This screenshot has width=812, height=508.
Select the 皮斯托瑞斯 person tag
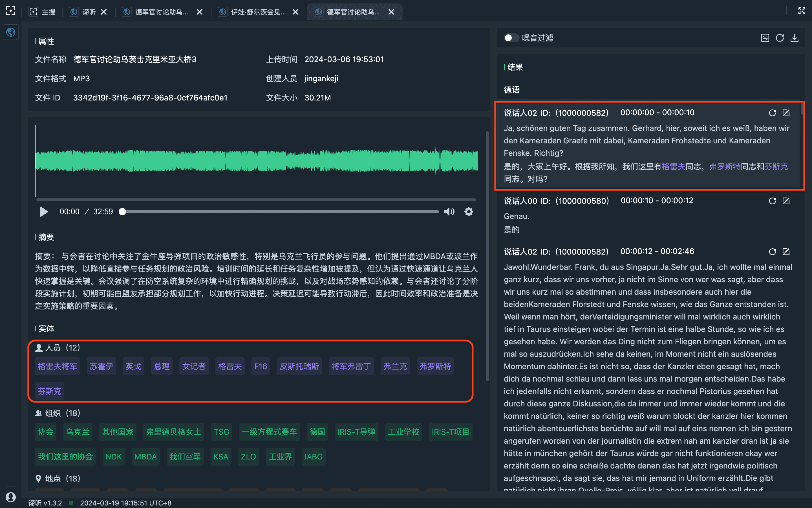click(299, 366)
